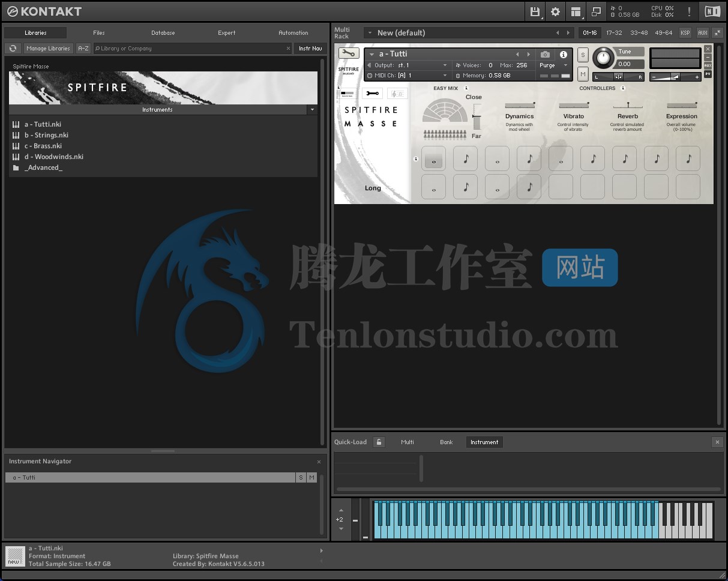Click the wrench icon to edit the instrument
Image resolution: width=728 pixels, height=581 pixels.
click(x=372, y=93)
